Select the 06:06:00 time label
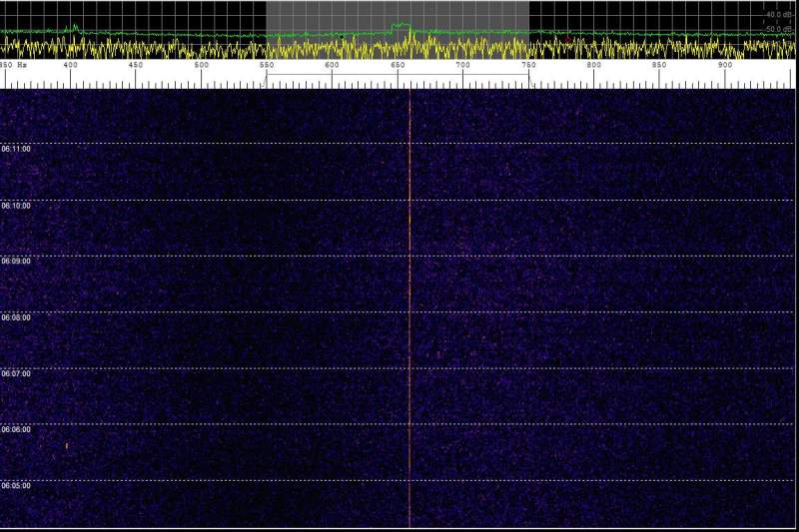The width and height of the screenshot is (799, 532). [x=16, y=430]
